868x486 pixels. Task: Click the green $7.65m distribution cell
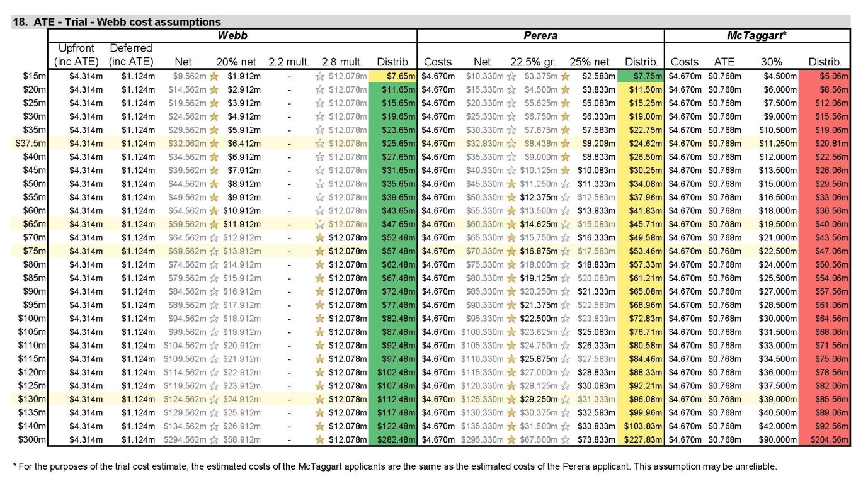pyautogui.click(x=392, y=76)
